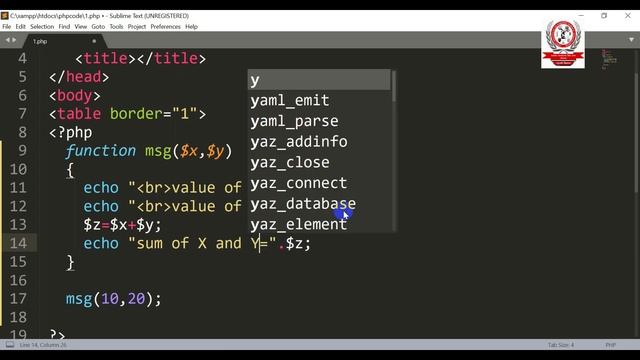Image resolution: width=640 pixels, height=360 pixels.
Task: Click the status bar panel switcher icon
Action: click(10, 345)
